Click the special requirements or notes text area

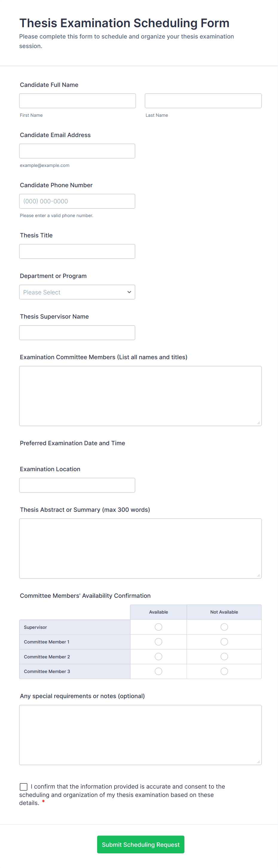pyautogui.click(x=140, y=735)
